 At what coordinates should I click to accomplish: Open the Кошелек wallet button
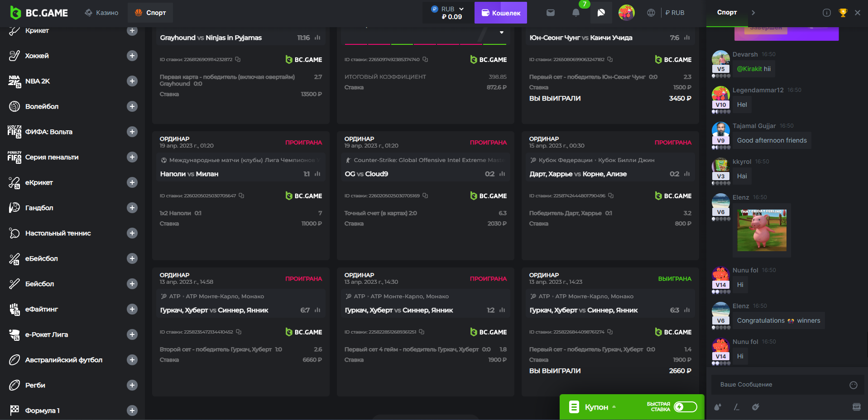(501, 13)
